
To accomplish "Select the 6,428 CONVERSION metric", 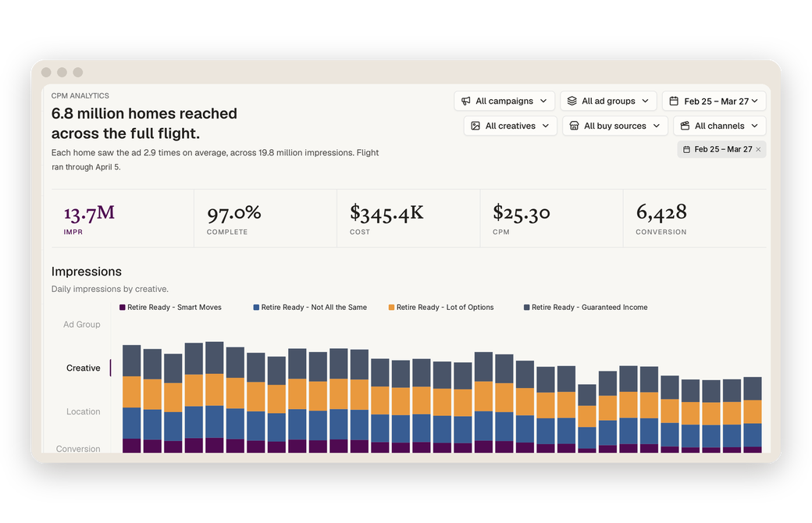I will [694, 219].
